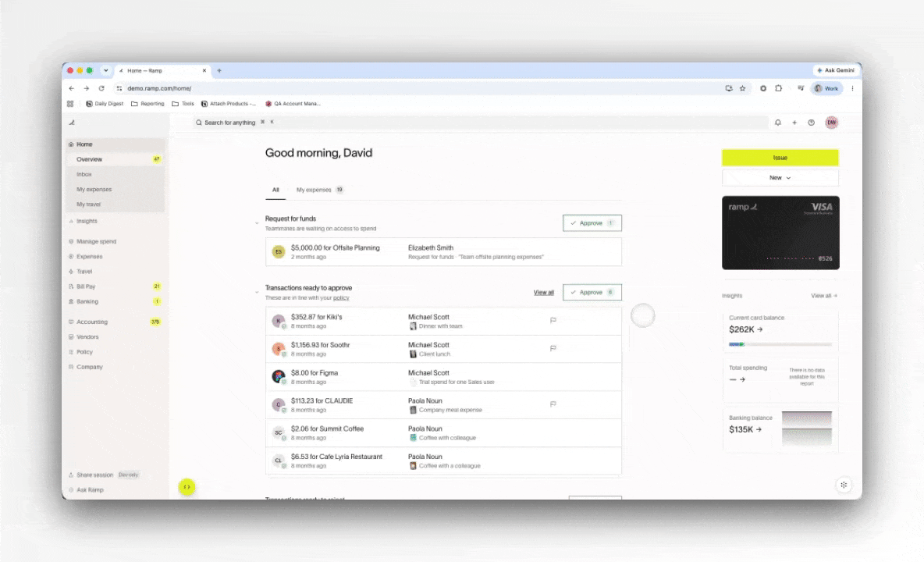Open Overview in the sidebar
Viewport: 924px width, 562px height.
click(115, 159)
